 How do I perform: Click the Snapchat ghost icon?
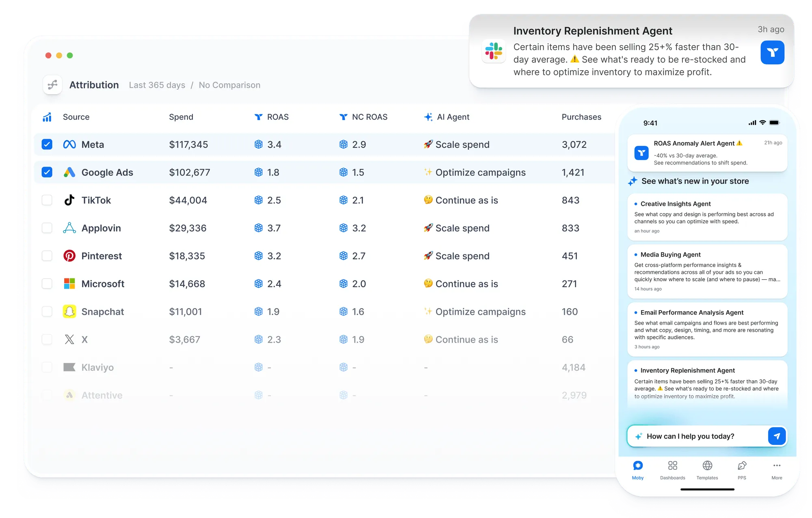[x=69, y=311]
